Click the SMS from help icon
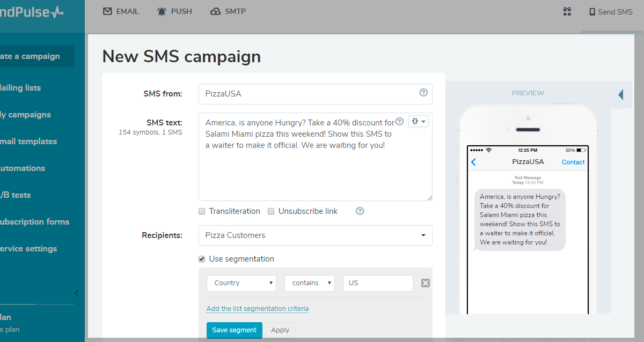 click(x=423, y=93)
